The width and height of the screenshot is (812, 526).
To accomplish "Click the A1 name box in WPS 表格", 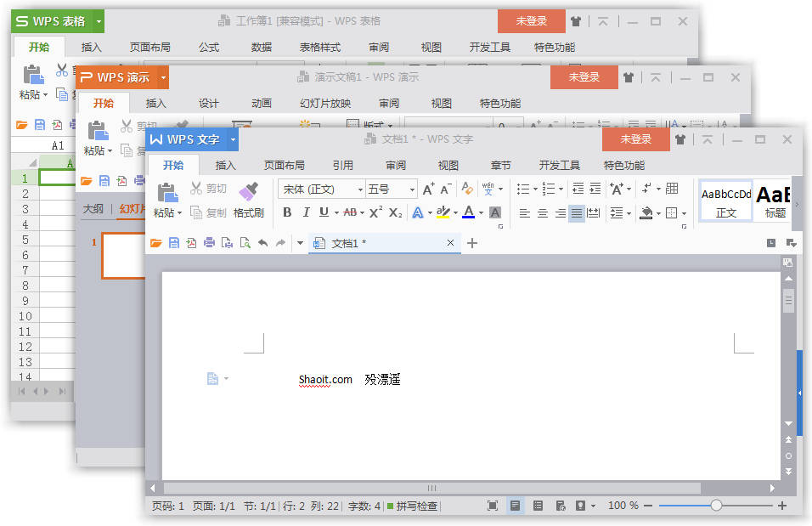I will (58, 145).
